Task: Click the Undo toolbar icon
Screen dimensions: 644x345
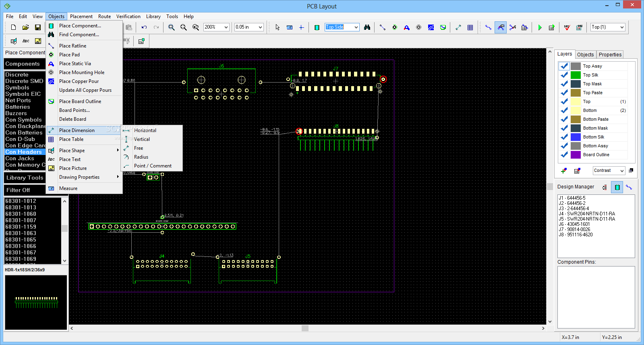Action: tap(144, 27)
